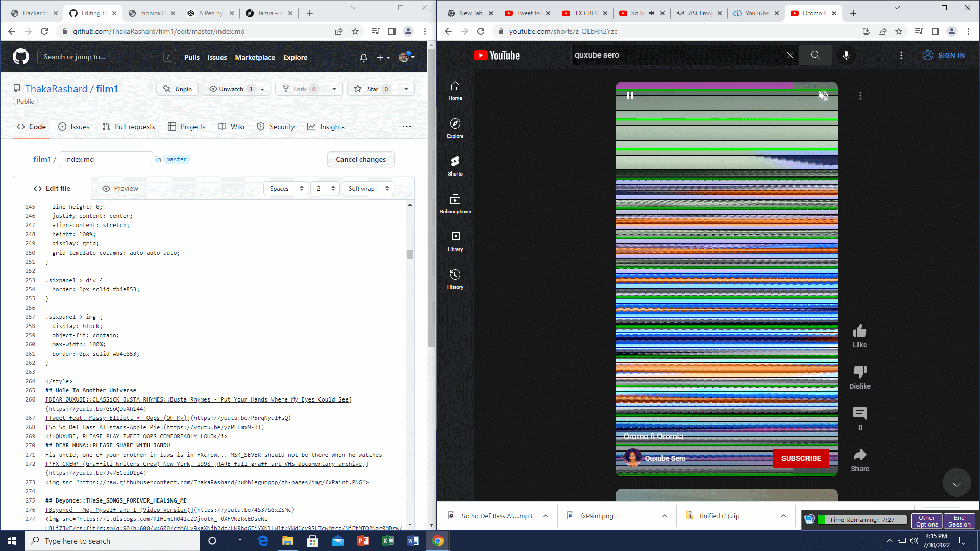Pause the playing short video
The height and width of the screenshot is (551, 980).
(630, 96)
